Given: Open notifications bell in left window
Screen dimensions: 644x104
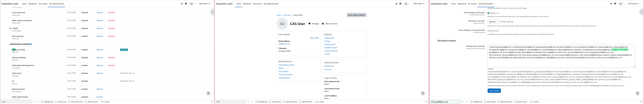Looking at the screenshot, I should (182, 4).
